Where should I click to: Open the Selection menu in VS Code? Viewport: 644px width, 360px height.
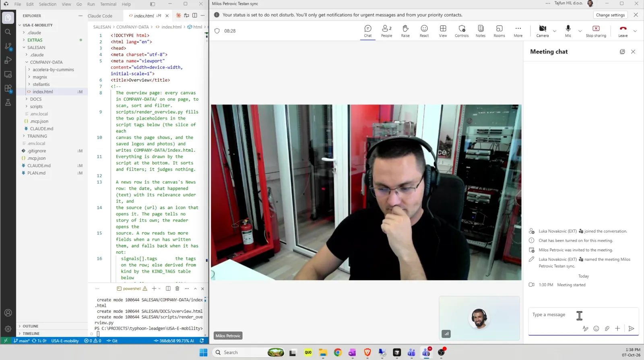coord(47,4)
